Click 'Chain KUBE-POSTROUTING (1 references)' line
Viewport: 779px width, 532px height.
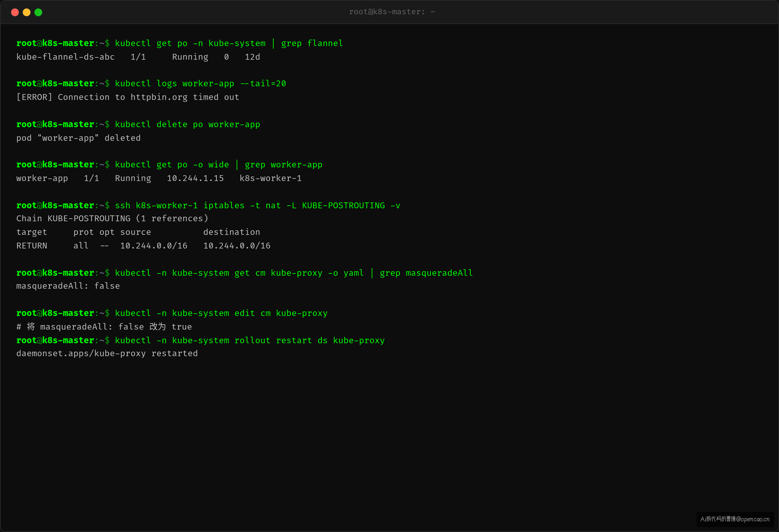[x=112, y=218]
